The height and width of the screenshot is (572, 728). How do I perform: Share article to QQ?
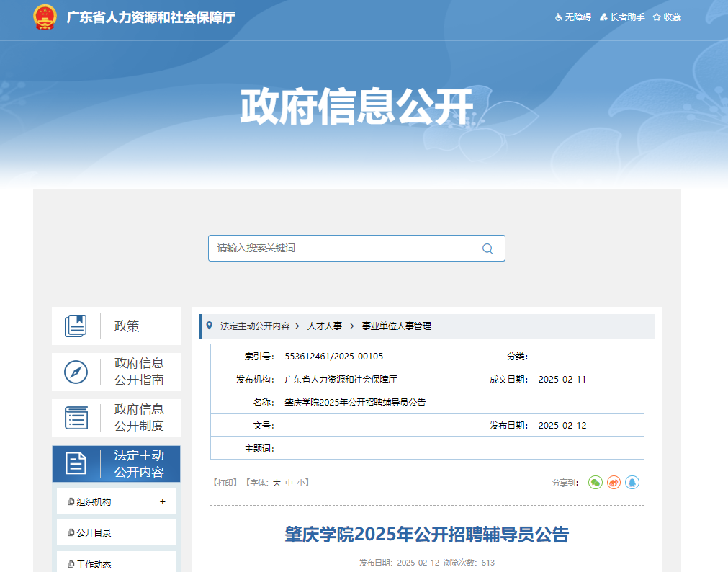click(632, 483)
